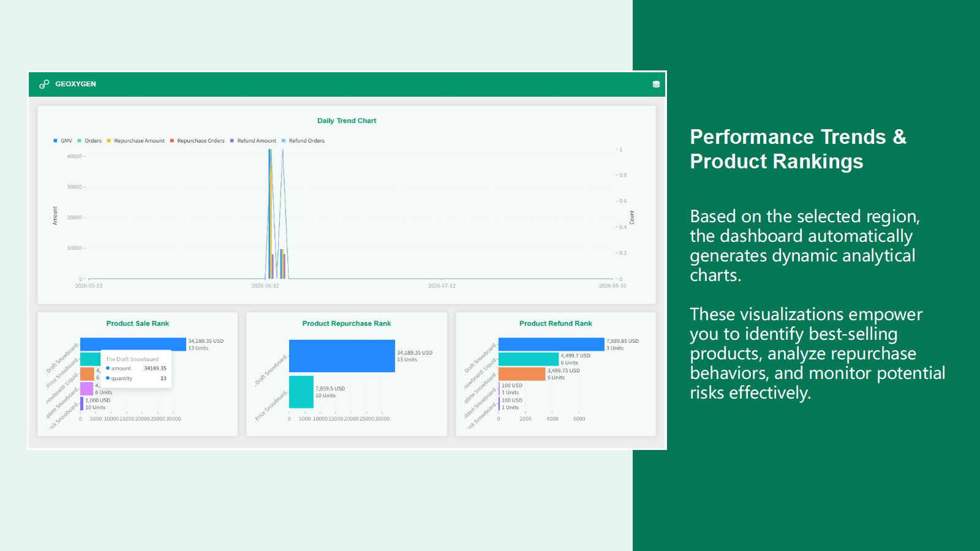Toggle Refund Amount legend item
This screenshot has height=551, width=980.
coord(253,141)
